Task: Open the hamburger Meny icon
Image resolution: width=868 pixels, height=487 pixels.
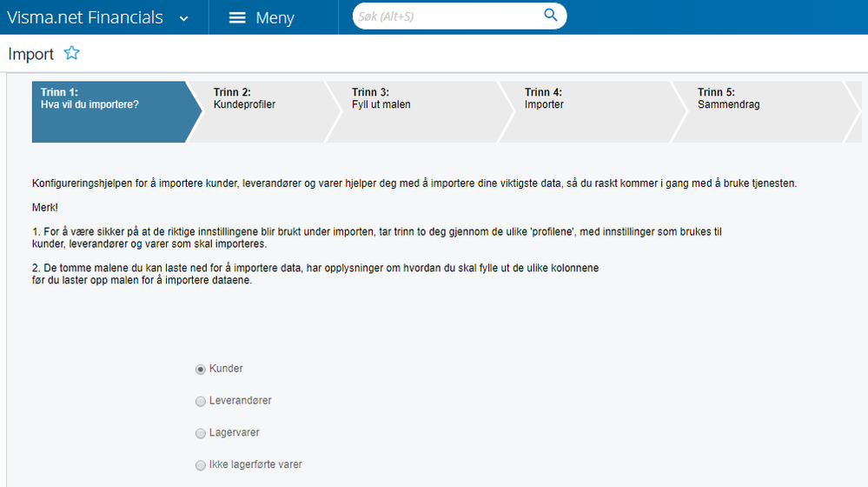Action: 237,17
